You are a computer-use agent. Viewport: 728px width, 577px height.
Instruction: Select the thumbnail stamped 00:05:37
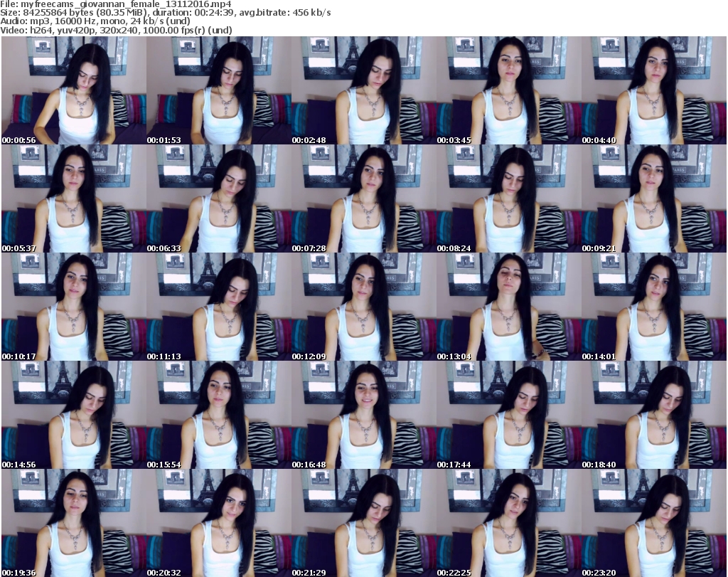click(74, 198)
